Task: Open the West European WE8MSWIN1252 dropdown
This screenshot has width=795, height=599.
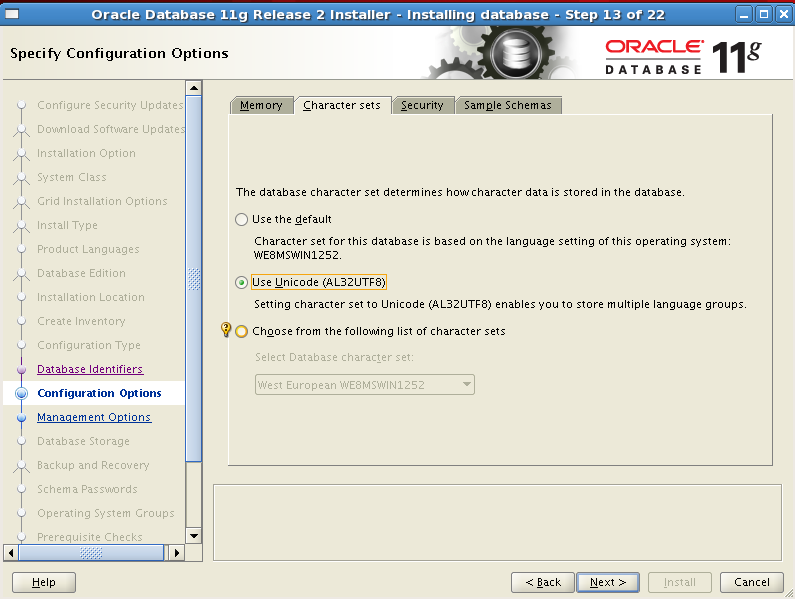Action: (365, 384)
